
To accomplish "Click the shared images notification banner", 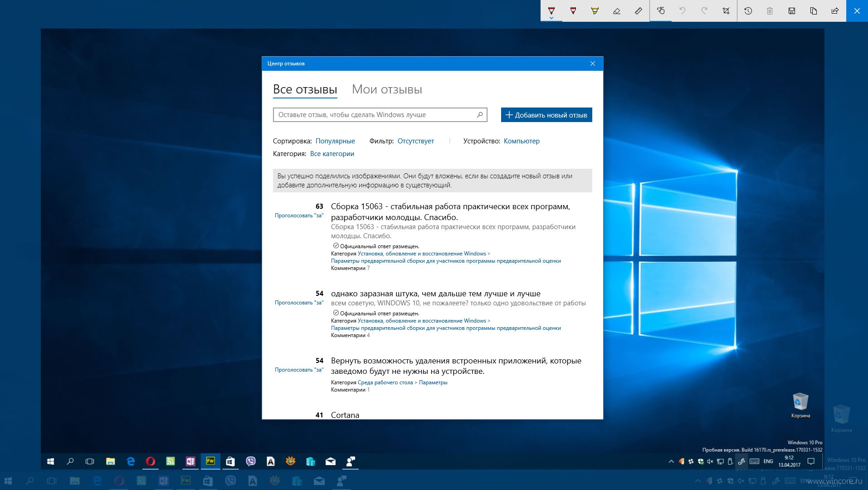I will click(432, 181).
